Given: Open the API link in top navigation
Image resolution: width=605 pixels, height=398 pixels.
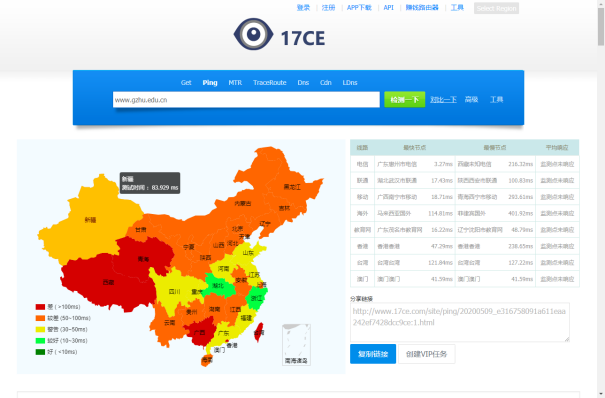Looking at the screenshot, I should pyautogui.click(x=389, y=8).
